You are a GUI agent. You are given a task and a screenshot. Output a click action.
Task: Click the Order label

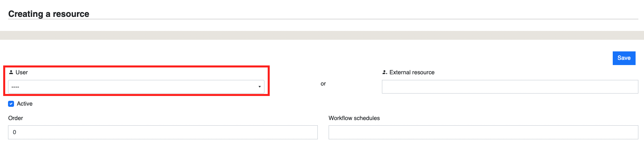click(x=16, y=118)
